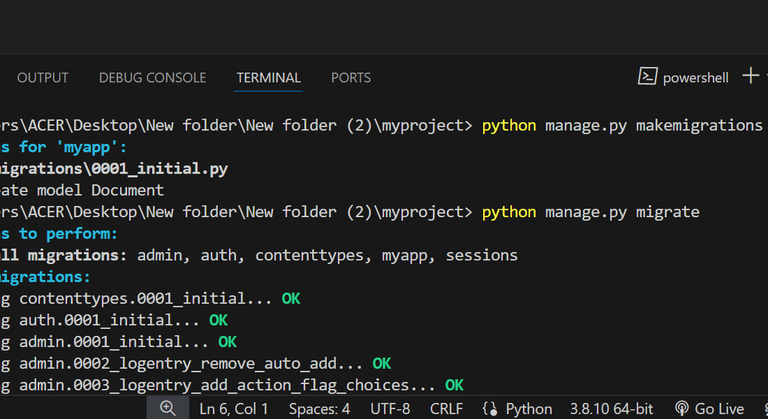Open the DEBUG CONSOLE tab
Image resolution: width=768 pixels, height=419 pixels.
152,78
